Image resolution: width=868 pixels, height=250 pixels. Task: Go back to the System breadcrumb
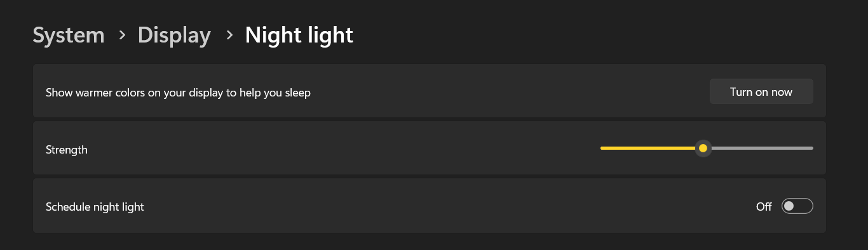[69, 35]
